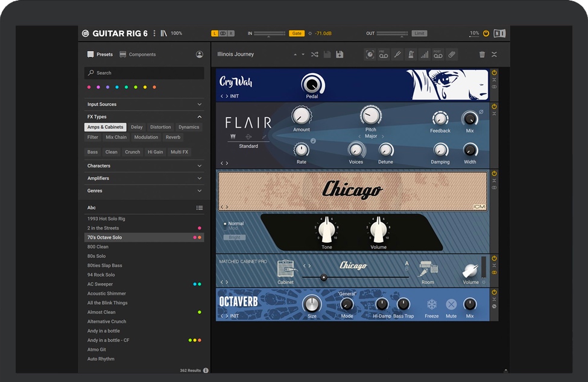588x382 pixels.
Task: Click the trash icon to clear rack
Action: coord(482,55)
